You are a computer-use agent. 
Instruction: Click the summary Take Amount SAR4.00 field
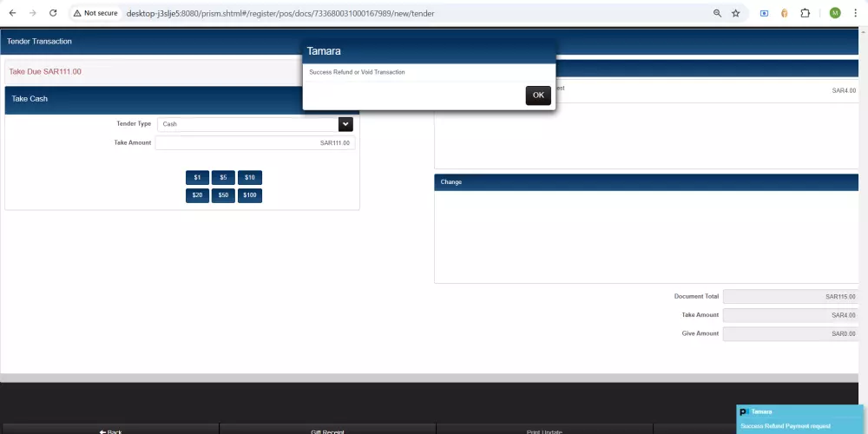791,315
